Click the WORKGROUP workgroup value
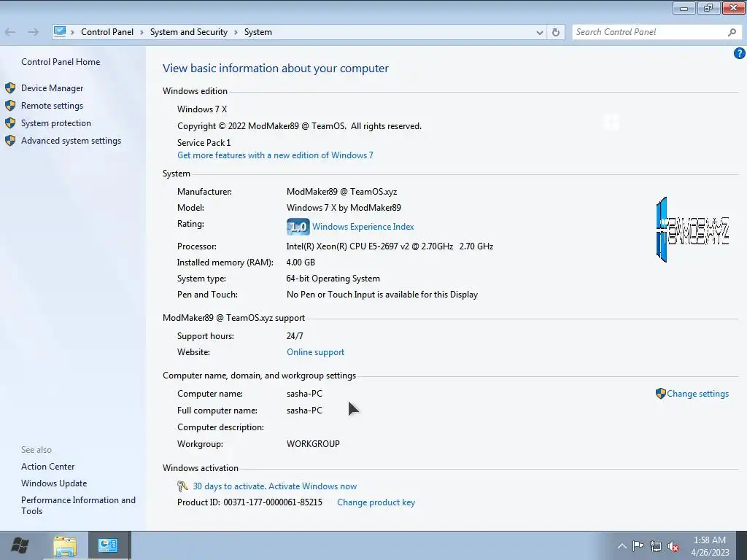747x560 pixels. pyautogui.click(x=313, y=444)
